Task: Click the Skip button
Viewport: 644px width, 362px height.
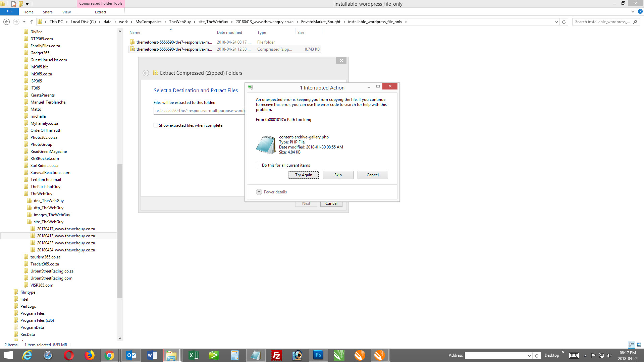Action: (338, 175)
